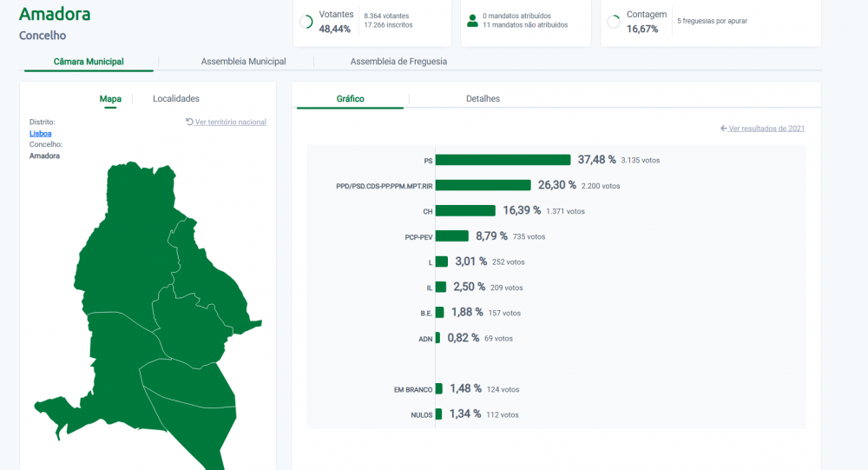Open the Detalhes tab
Image resolution: width=868 pixels, height=470 pixels.
pyautogui.click(x=483, y=99)
